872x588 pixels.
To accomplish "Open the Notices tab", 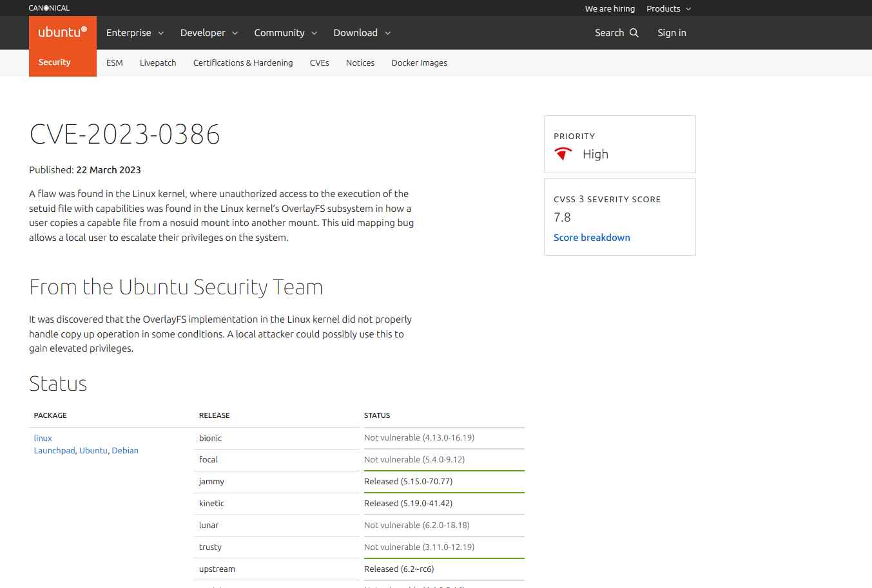I will point(360,62).
